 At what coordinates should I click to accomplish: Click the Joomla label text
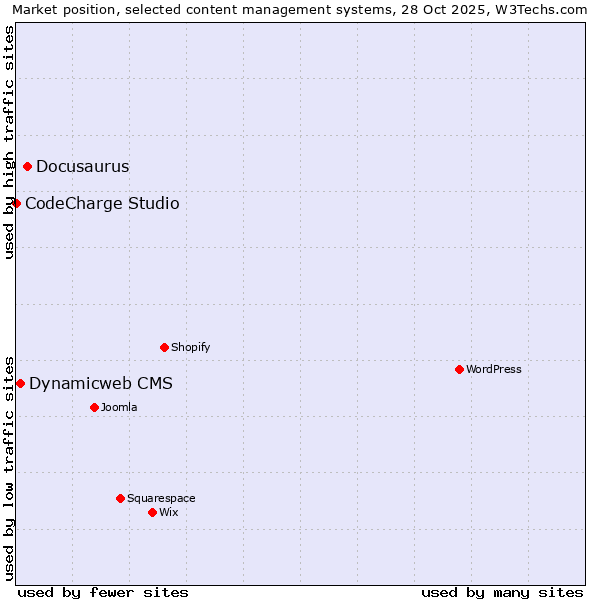pyautogui.click(x=119, y=408)
